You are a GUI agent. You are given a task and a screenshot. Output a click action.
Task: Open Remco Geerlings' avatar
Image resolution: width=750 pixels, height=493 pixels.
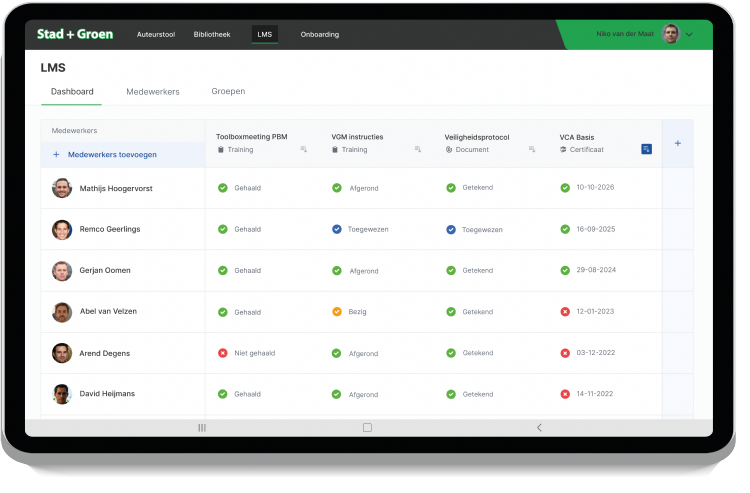62,230
